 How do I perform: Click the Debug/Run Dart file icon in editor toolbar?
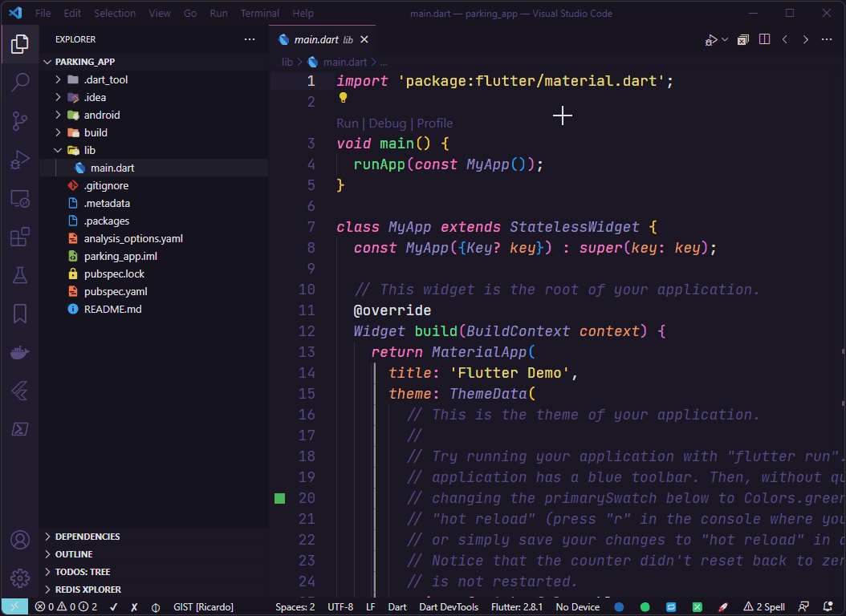(710, 40)
